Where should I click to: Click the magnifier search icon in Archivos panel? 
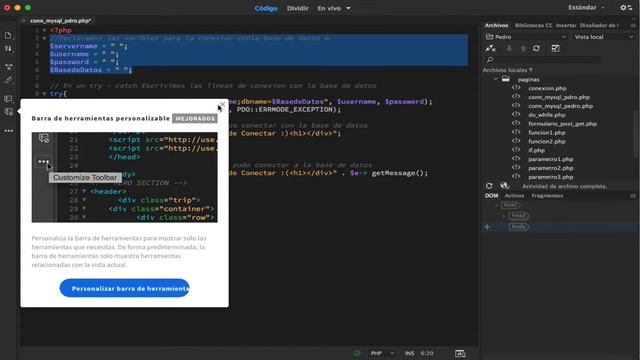pos(490,60)
